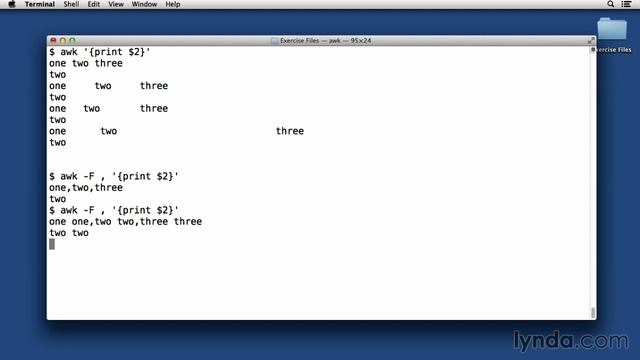The image size is (640, 360).
Task: Click fullscreen arrows in Terminal title bar
Action: (x=591, y=40)
